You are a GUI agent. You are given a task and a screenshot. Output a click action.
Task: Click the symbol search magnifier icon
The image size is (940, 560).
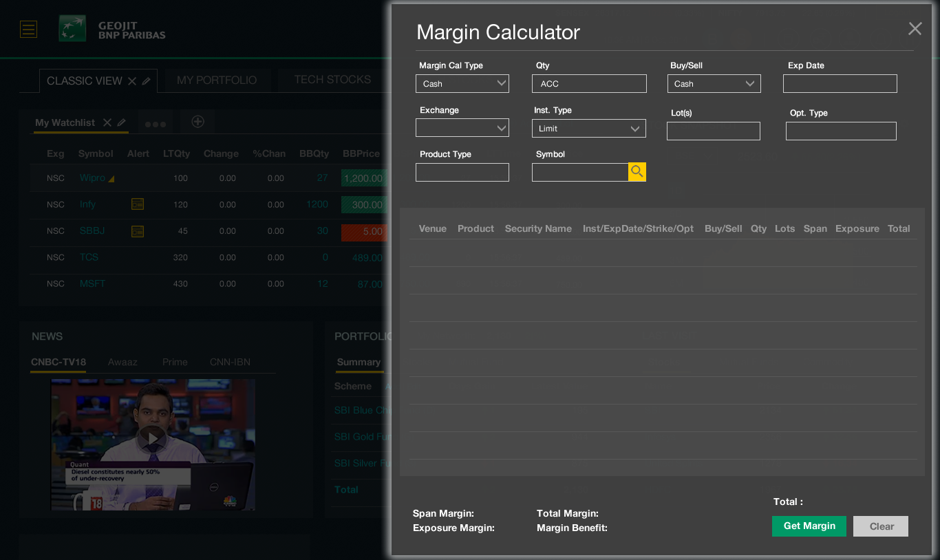tap(637, 172)
